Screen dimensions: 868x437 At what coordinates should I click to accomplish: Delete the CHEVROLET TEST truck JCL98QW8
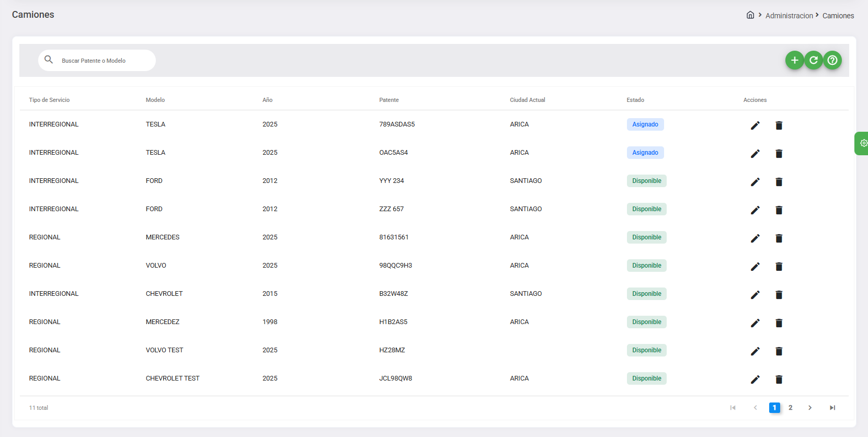click(779, 379)
